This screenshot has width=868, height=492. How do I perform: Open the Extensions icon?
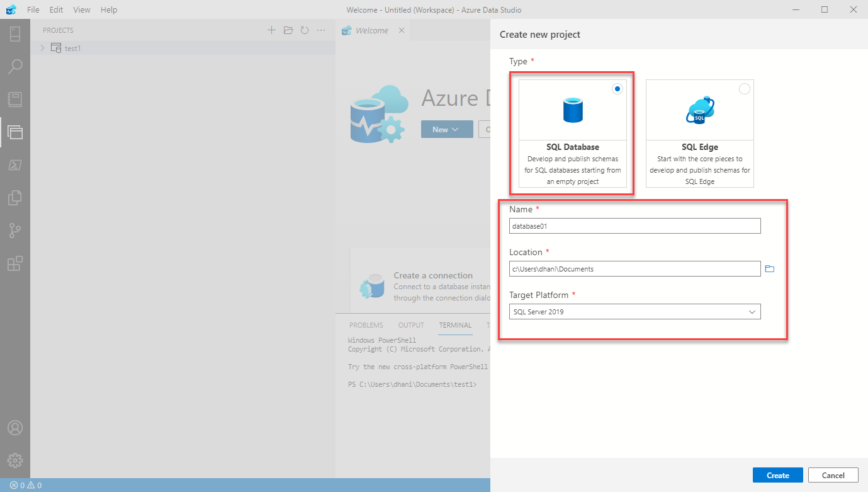(x=15, y=263)
